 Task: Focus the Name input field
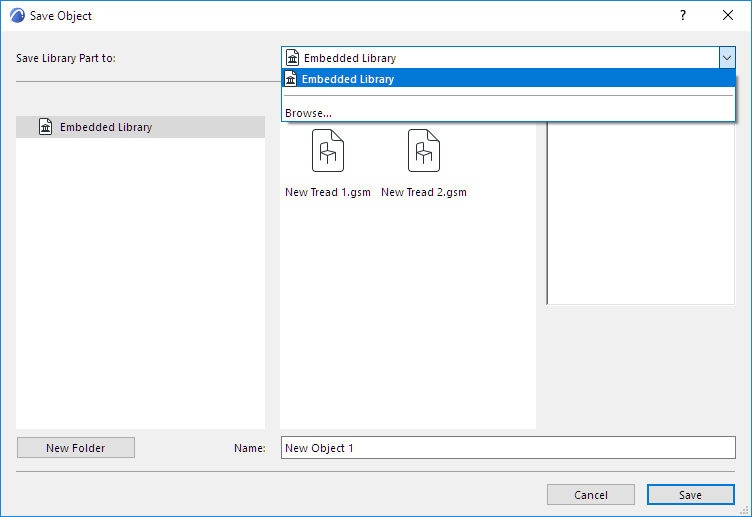pyautogui.click(x=508, y=447)
